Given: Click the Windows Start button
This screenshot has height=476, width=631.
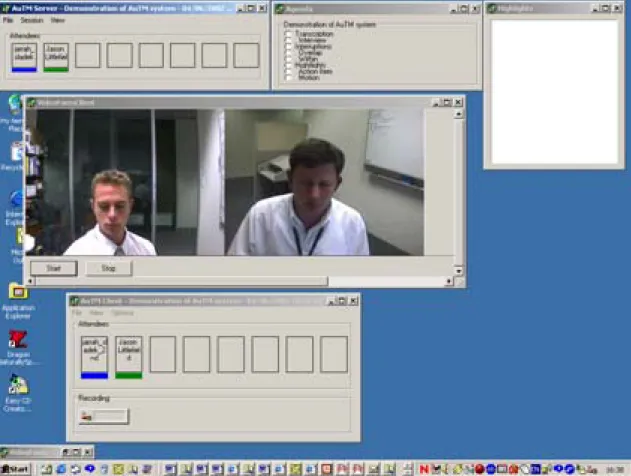Looking at the screenshot, I should pos(15,469).
